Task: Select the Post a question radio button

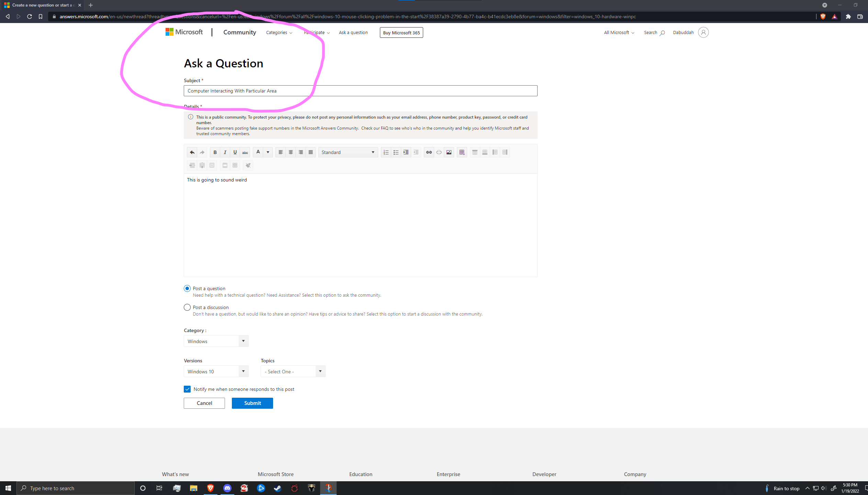Action: [187, 288]
